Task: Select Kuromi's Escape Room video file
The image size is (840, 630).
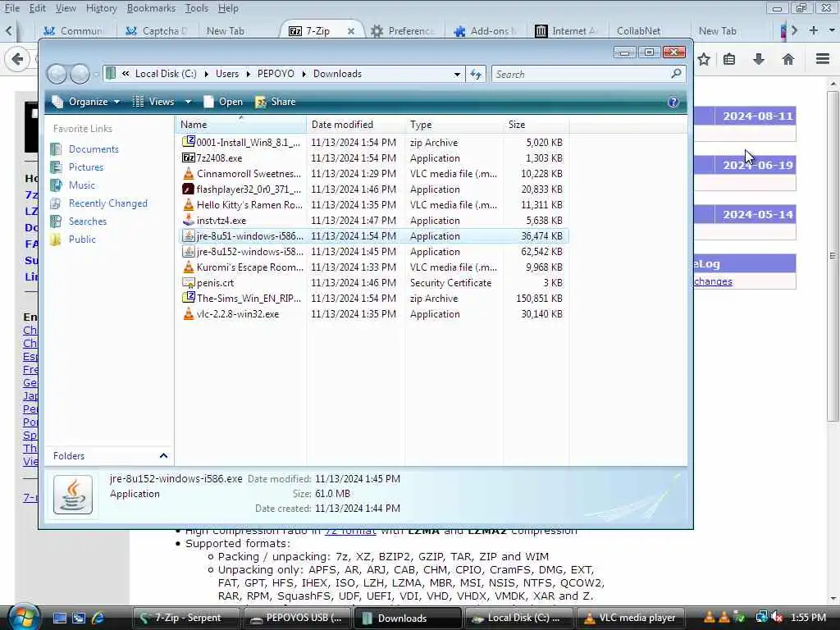Action: [x=373, y=267]
